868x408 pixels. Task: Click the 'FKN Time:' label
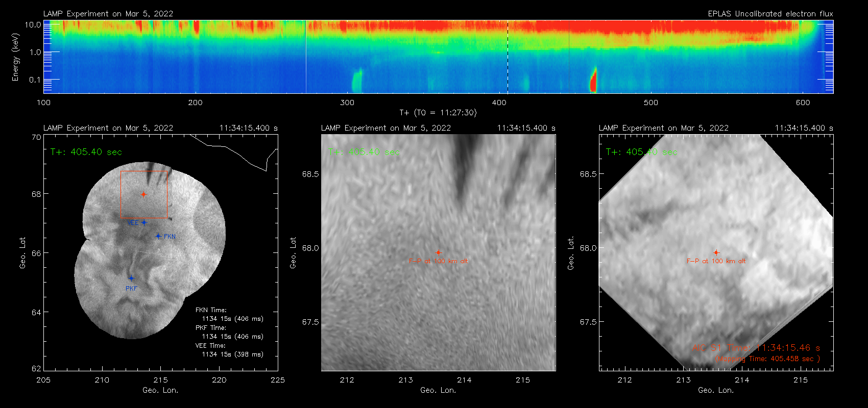211,310
